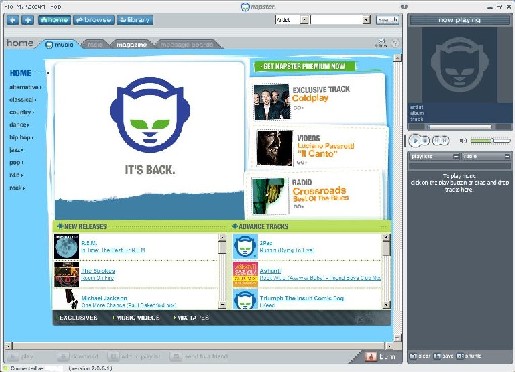Screen dimensions: 515x372
Task: Toggle shuffle below the playlist
Action: coord(469,356)
